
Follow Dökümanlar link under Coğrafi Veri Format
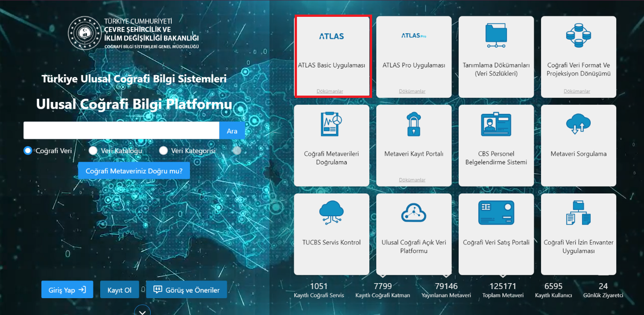(x=577, y=91)
